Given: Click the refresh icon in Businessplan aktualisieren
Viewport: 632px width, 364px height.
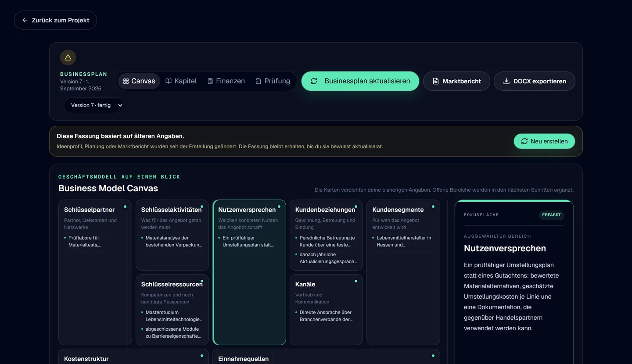Looking at the screenshot, I should point(314,81).
